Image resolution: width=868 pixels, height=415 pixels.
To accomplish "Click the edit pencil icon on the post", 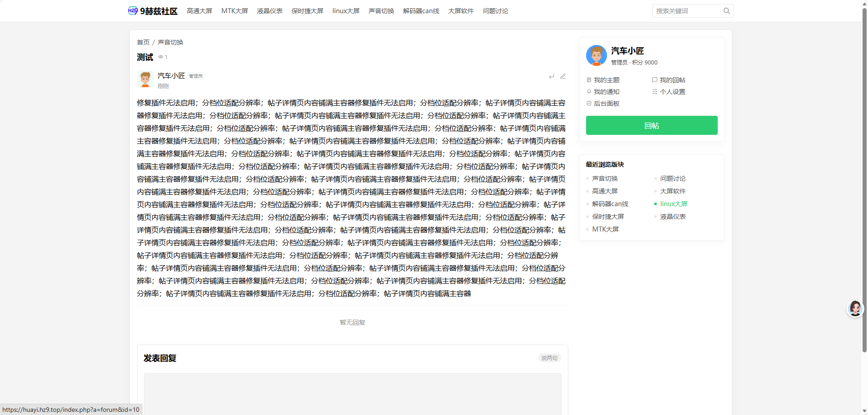I will (x=563, y=76).
